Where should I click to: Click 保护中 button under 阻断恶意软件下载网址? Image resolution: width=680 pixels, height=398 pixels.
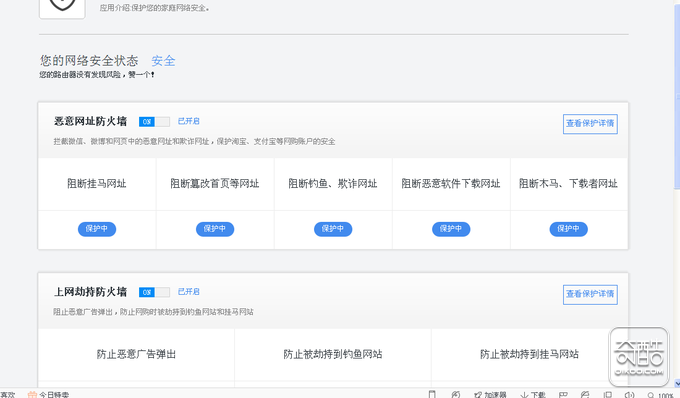(451, 229)
